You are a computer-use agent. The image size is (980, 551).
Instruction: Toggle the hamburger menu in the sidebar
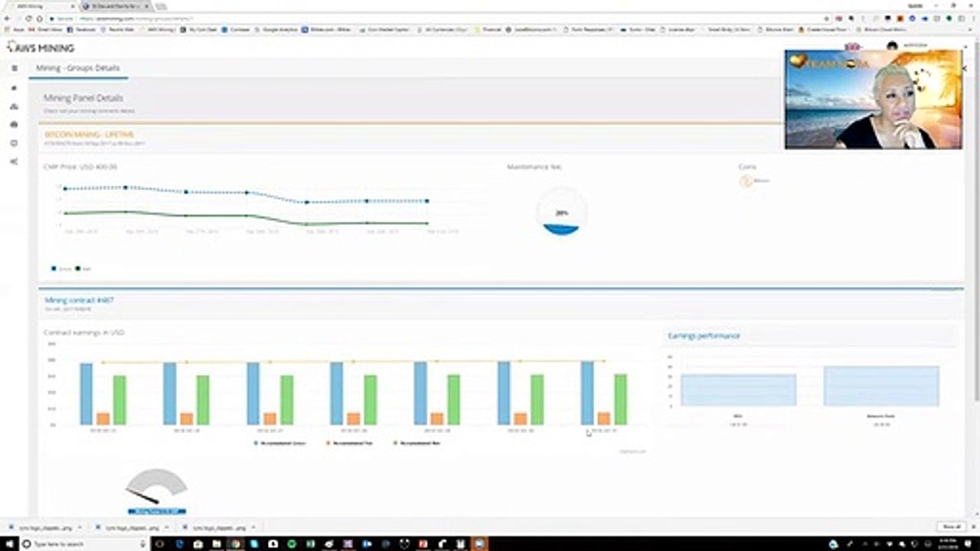[14, 68]
